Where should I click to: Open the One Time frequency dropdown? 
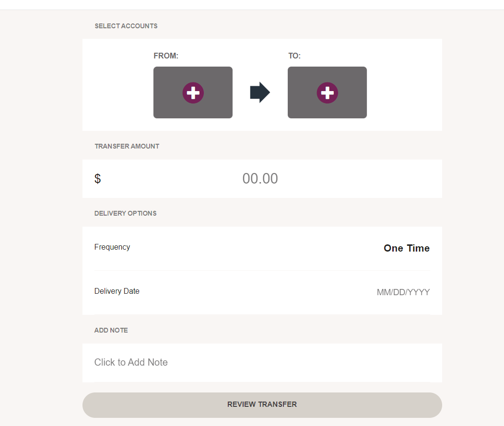click(x=407, y=248)
